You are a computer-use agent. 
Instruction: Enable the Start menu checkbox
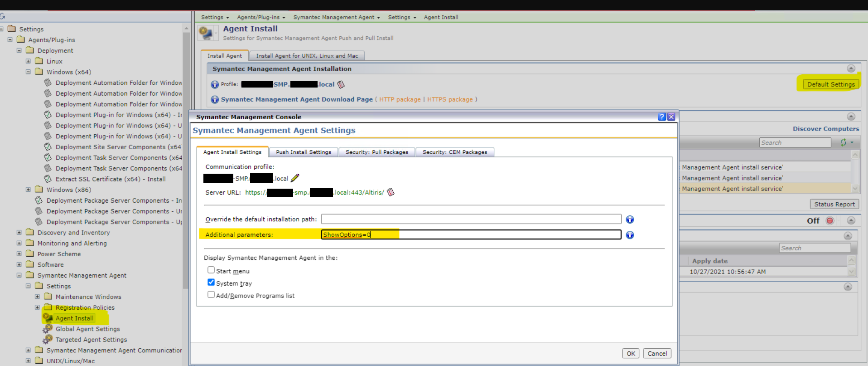tap(211, 270)
